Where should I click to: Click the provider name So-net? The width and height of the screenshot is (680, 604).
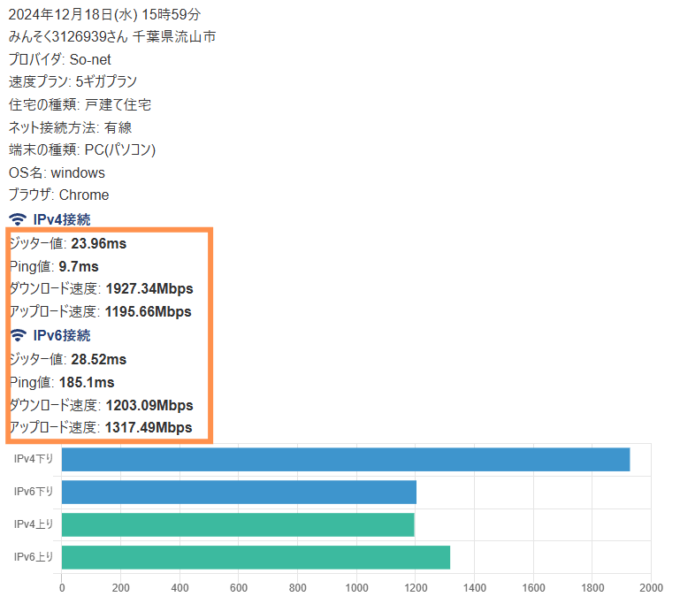click(105, 59)
